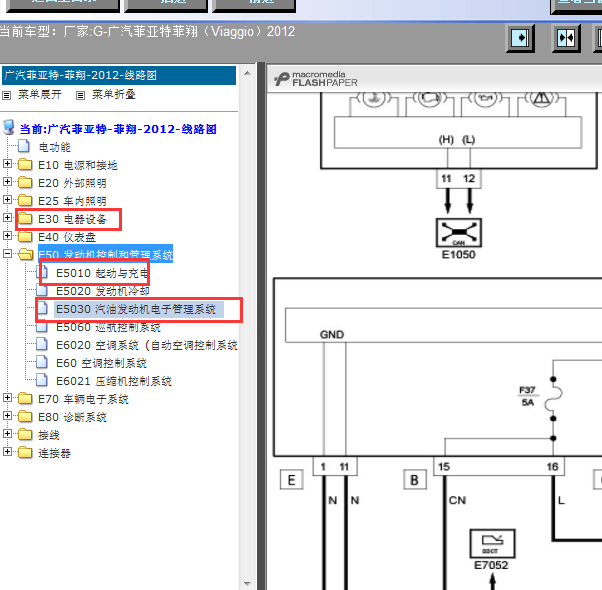Click the GND label in diagram
The height and width of the screenshot is (590, 602).
click(x=332, y=335)
